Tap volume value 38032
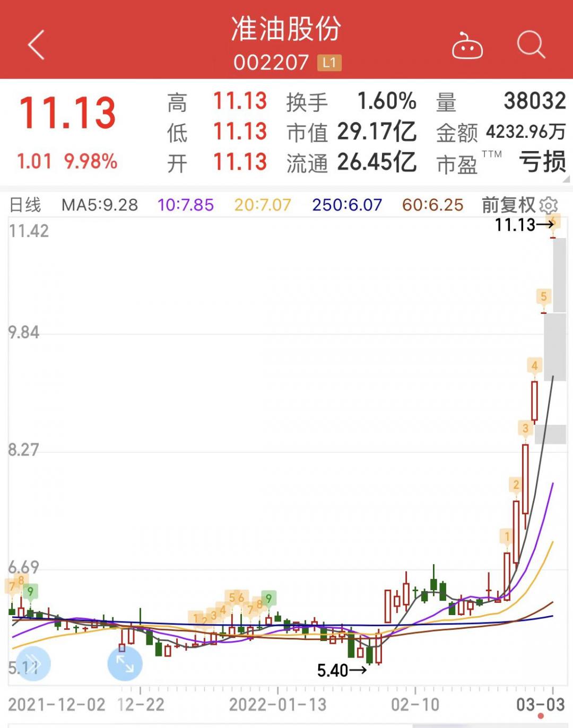 535,101
